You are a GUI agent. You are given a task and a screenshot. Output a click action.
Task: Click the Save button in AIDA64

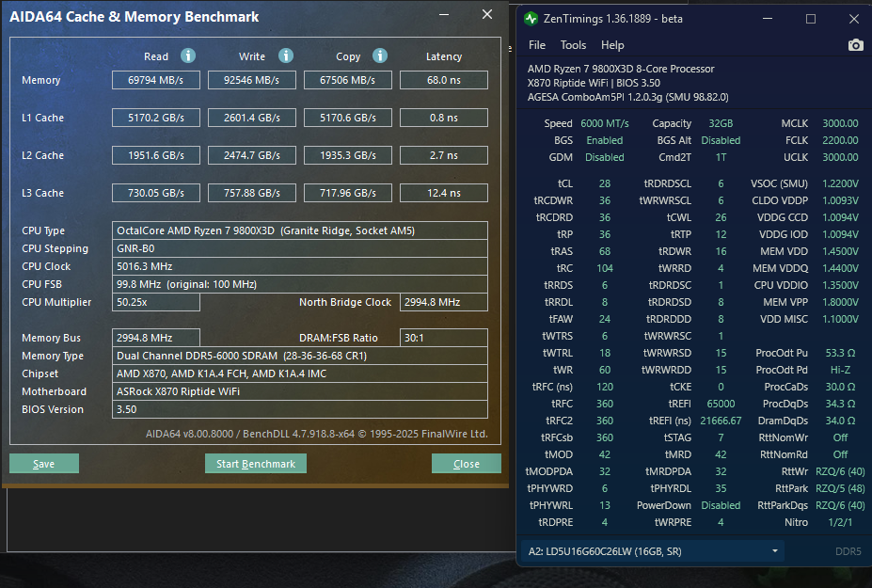[44, 464]
